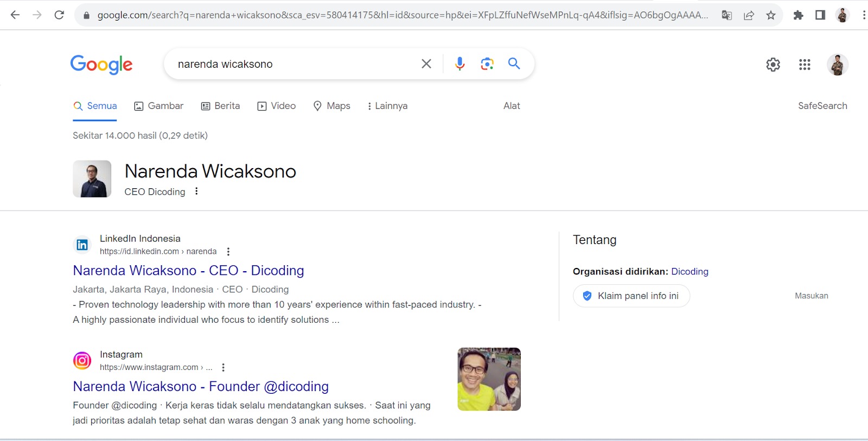Clear the search box with the X icon

click(x=426, y=64)
